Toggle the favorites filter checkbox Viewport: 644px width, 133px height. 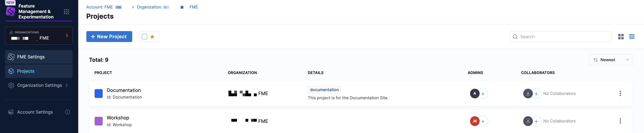[144, 37]
